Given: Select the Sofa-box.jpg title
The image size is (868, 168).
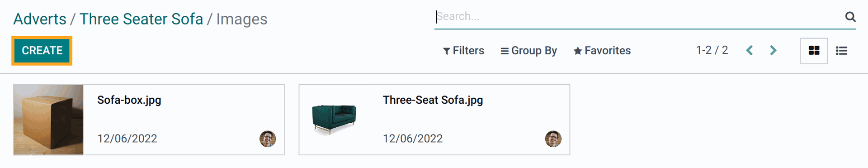Looking at the screenshot, I should click(x=129, y=100).
